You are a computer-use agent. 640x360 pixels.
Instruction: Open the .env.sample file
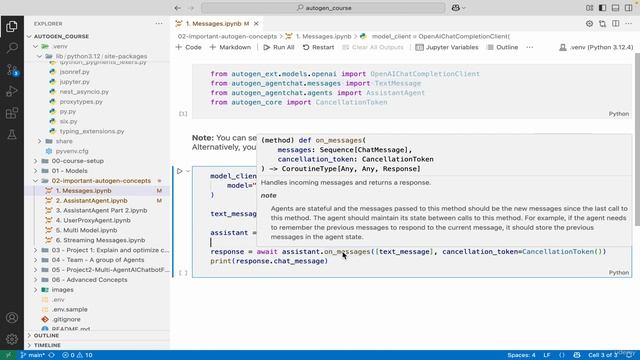tap(97, 309)
